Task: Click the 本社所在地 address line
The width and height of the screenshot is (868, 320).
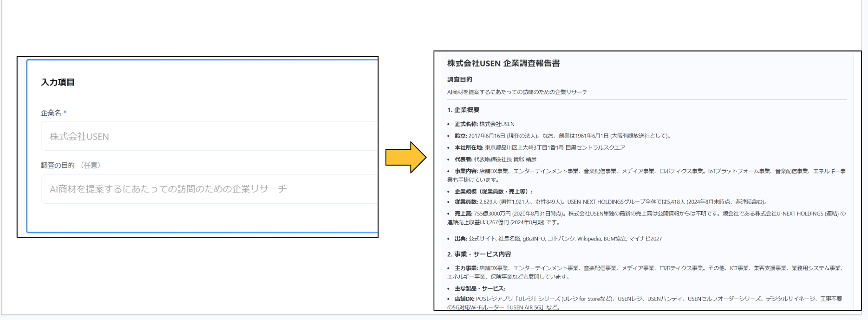Action: (540, 147)
